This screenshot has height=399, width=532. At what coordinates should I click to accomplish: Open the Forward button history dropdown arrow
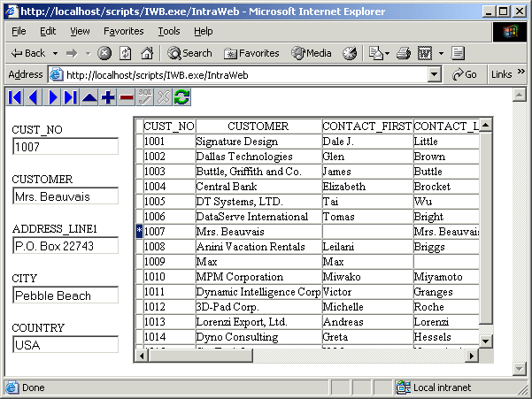88,54
